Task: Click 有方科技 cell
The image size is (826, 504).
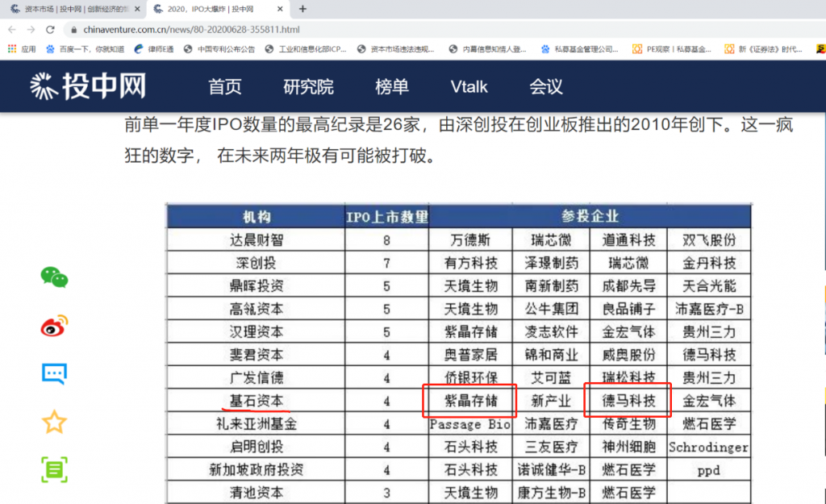Action: tap(470, 263)
